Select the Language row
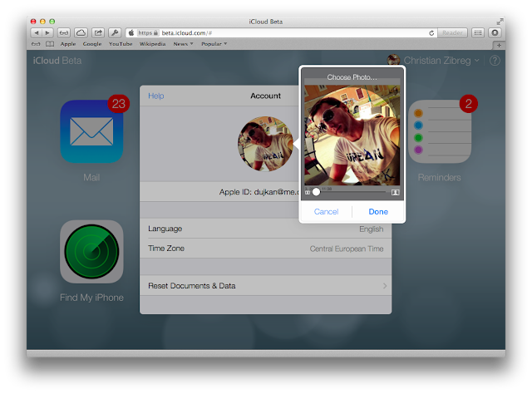Viewport: 532px width, 394px height. tap(265, 229)
